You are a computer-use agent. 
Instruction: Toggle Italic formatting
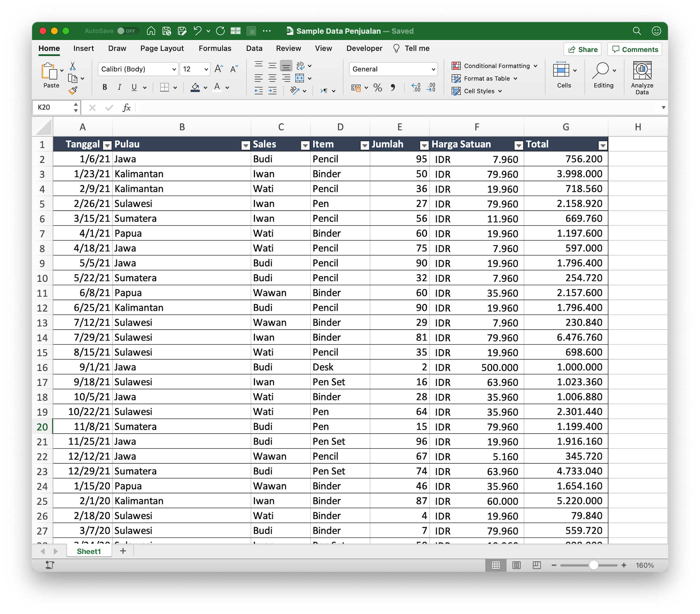coord(119,88)
